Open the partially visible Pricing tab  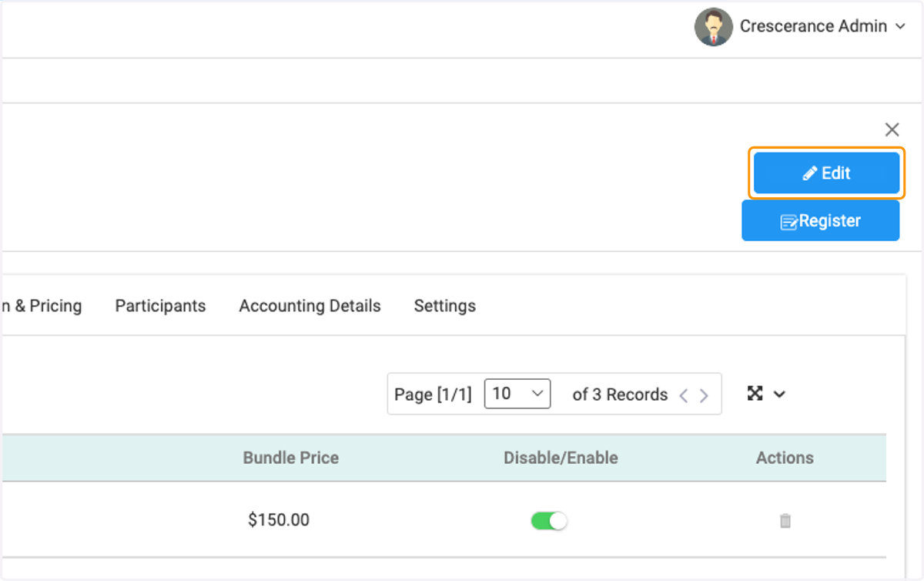[41, 306]
